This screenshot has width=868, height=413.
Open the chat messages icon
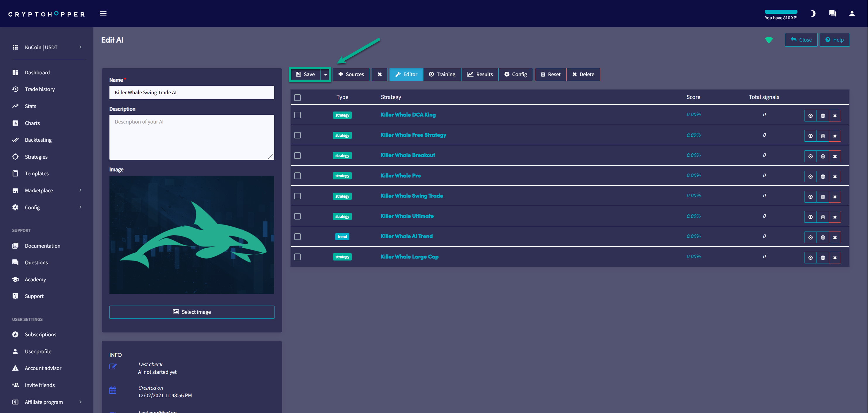point(832,13)
